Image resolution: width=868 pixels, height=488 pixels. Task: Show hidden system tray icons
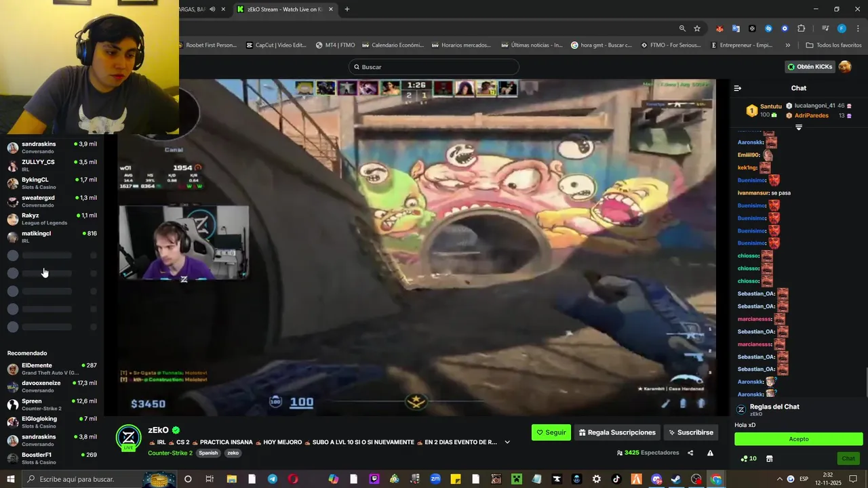779,479
